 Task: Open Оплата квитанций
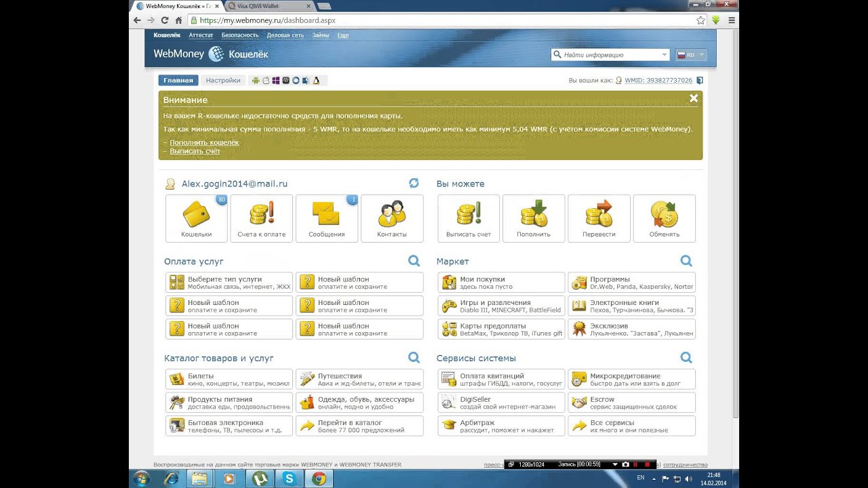[501, 379]
